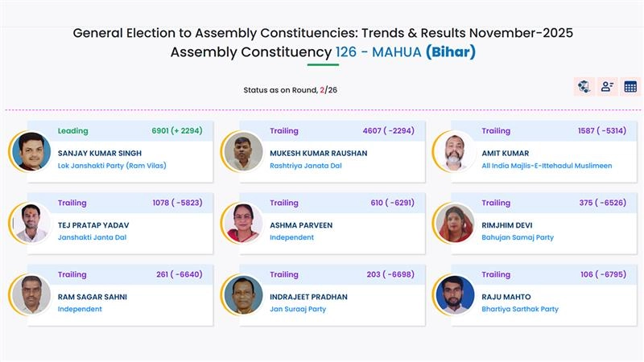Select All India Majlis-E-Ittehadul Muslimeen party text
This screenshot has height=362, width=644.
pos(547,166)
